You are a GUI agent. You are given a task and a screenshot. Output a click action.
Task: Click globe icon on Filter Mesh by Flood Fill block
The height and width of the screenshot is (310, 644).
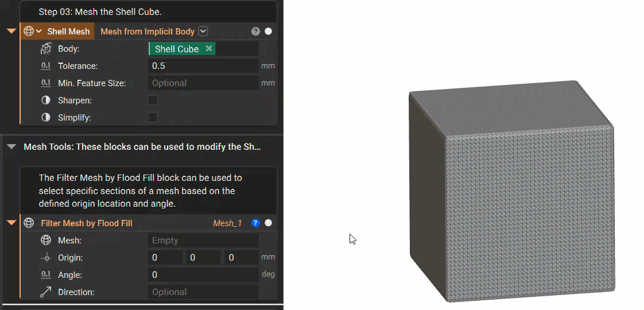coord(29,223)
